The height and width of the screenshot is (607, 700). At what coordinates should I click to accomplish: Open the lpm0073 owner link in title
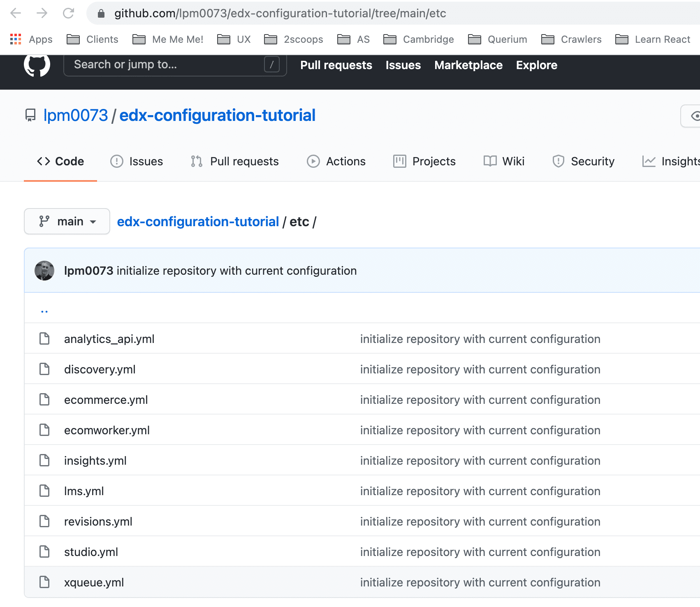pyautogui.click(x=76, y=115)
